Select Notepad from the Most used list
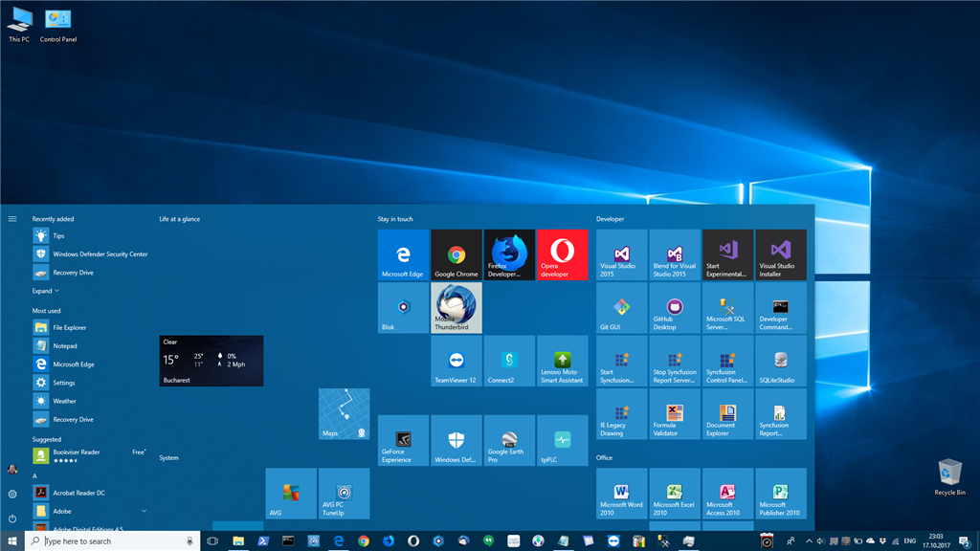The height and width of the screenshot is (551, 980). click(65, 345)
